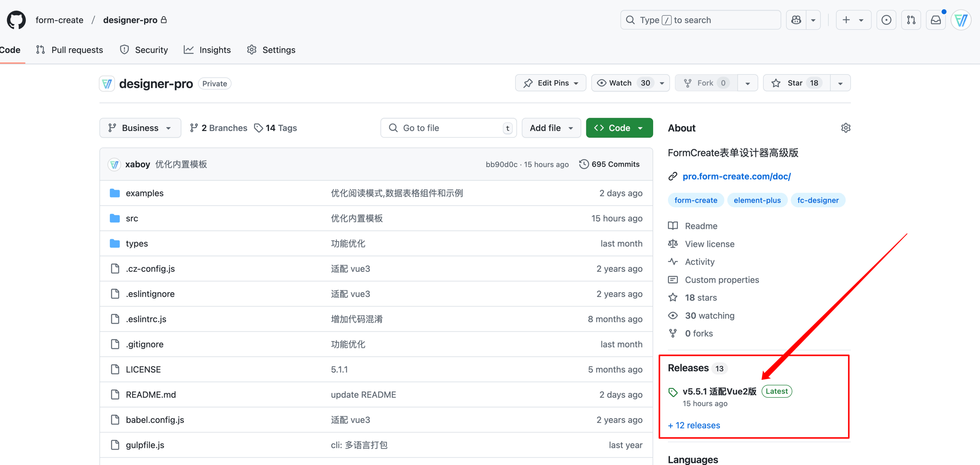This screenshot has height=465, width=980.
Task: Open the examples folder
Action: click(144, 193)
